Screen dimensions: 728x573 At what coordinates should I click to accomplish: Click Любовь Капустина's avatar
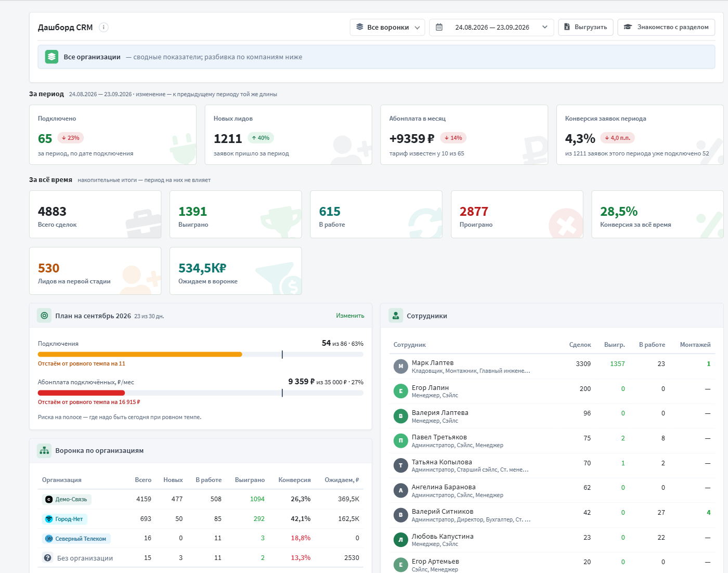(x=400, y=540)
